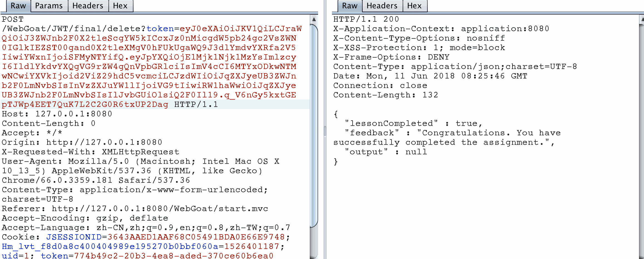Click the 'Date: Mon, 11 Jun 2018' header
Screen dimensions: 644x259
[430, 76]
